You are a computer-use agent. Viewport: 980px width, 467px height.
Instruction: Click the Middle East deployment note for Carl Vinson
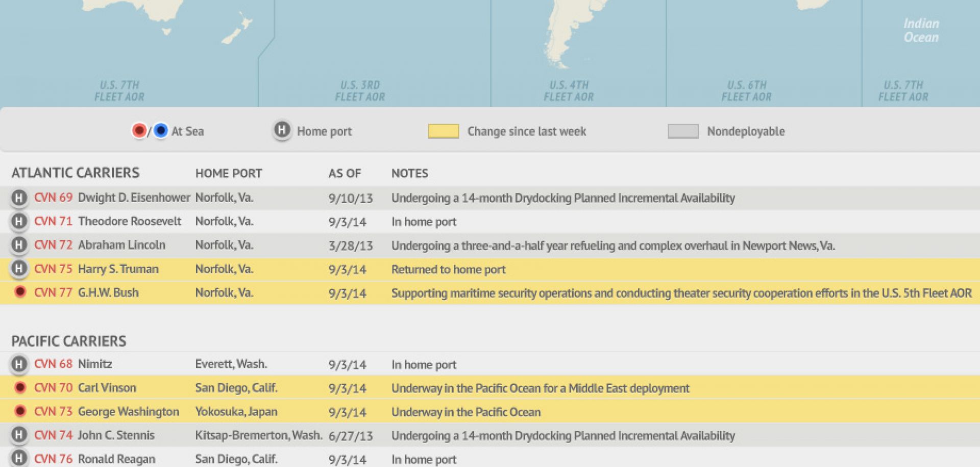(x=541, y=388)
